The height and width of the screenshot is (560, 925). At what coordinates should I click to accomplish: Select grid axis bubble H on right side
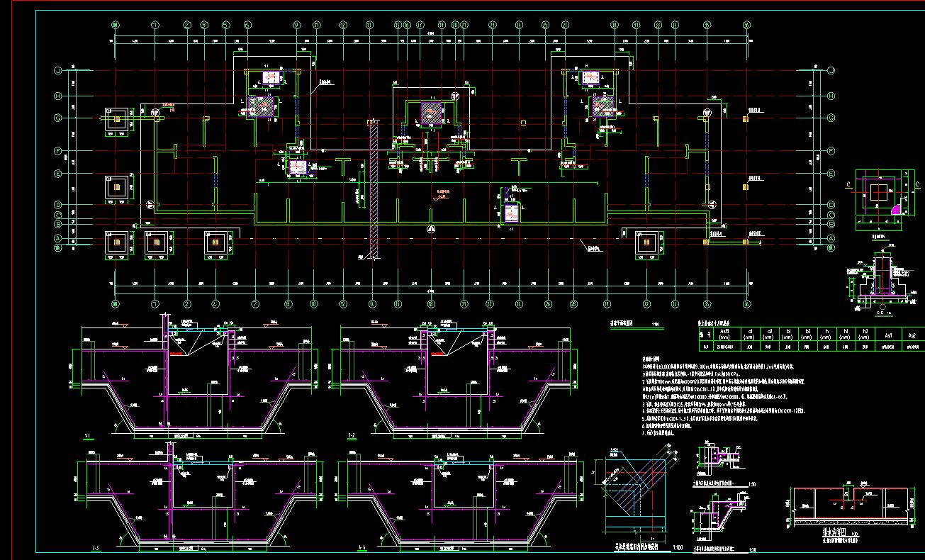point(831,96)
